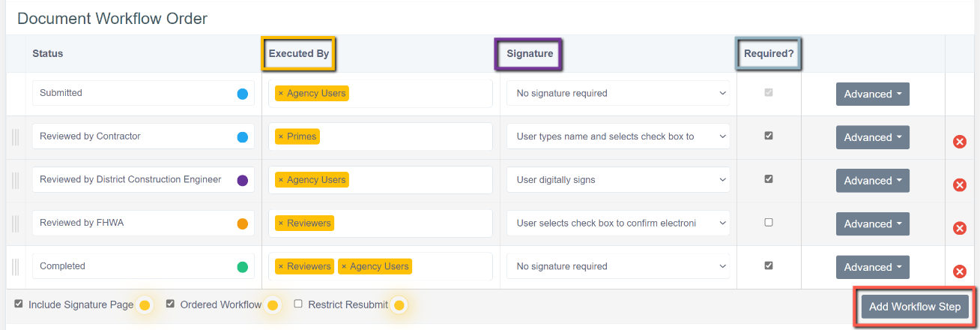Click the Signature column header
This screenshot has height=330, width=980.
(x=529, y=54)
